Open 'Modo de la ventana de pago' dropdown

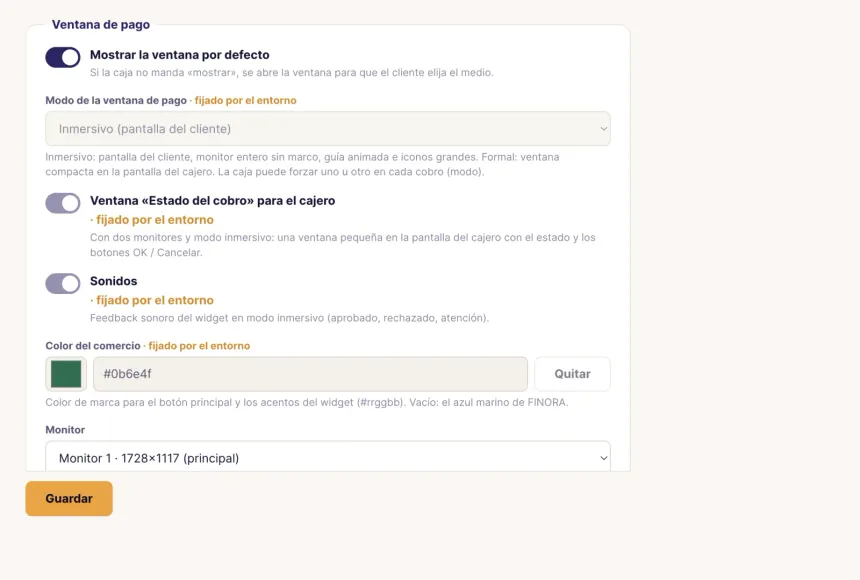click(x=328, y=129)
